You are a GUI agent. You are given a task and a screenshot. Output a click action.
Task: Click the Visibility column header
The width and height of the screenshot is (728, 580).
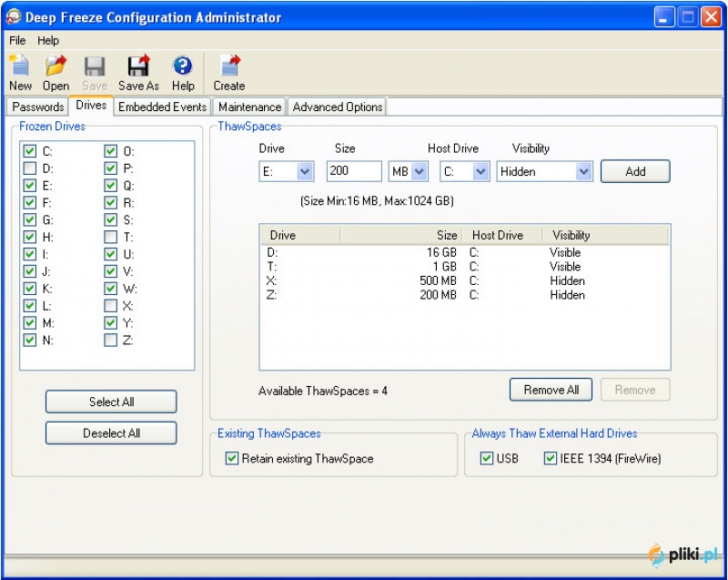click(605, 235)
